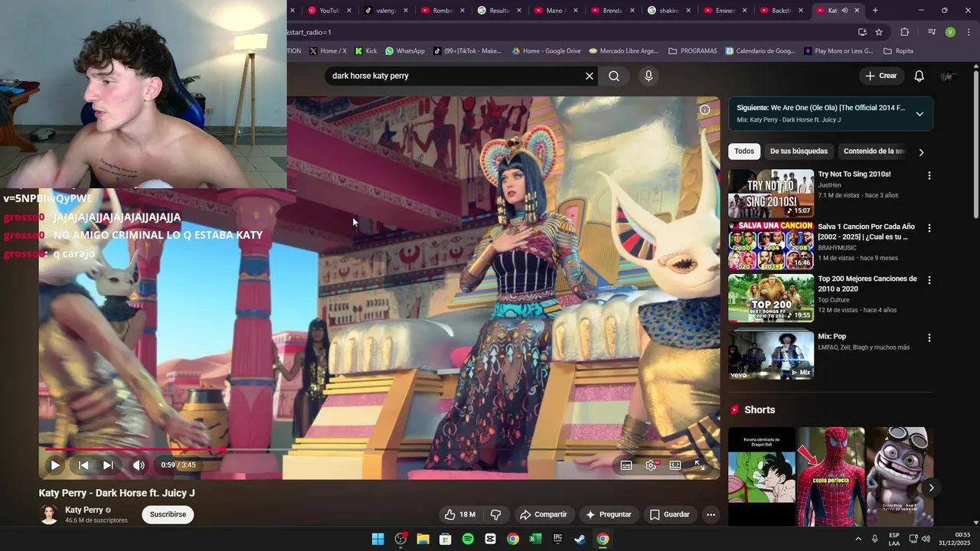The image size is (980, 551).
Task: Click the page vertical scrollbar
Action: tap(975, 144)
